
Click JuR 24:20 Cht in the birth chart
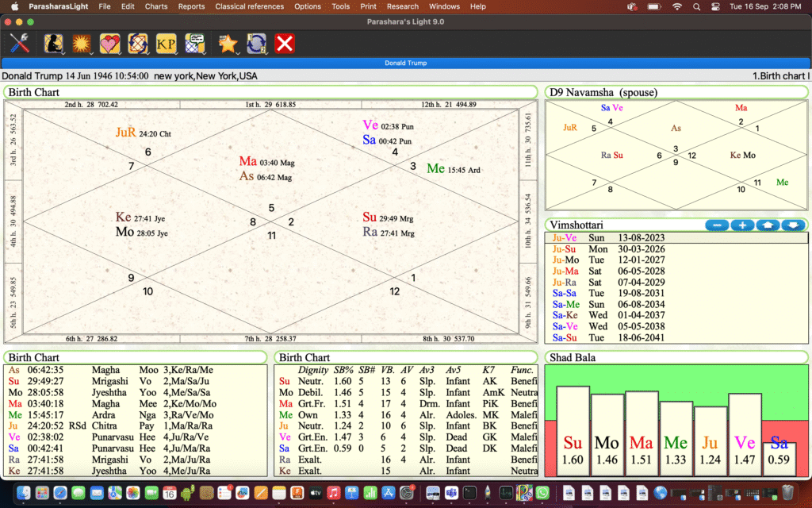point(143,133)
